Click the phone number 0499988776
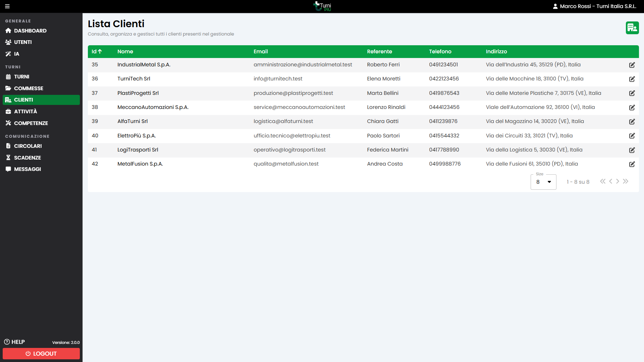This screenshot has height=362, width=644. click(x=445, y=164)
